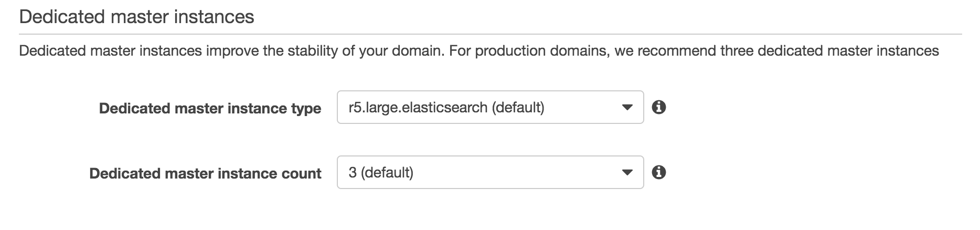Click empty area inside instance type select box
Screen dimensions: 980x230
point(582,108)
